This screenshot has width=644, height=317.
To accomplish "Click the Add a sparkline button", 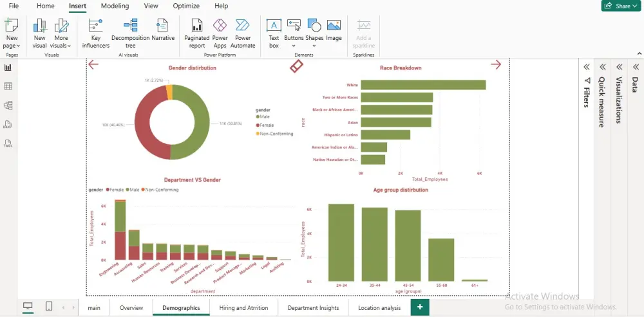I will [x=363, y=33].
